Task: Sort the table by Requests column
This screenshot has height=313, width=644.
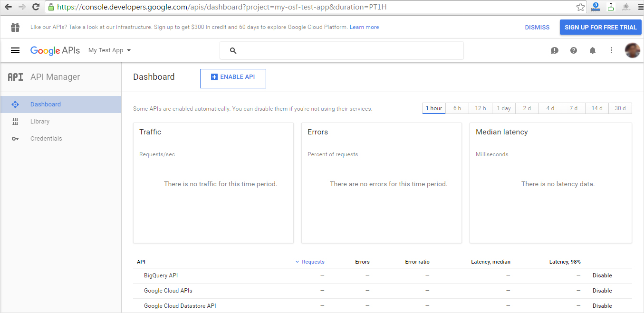Action: coord(310,262)
